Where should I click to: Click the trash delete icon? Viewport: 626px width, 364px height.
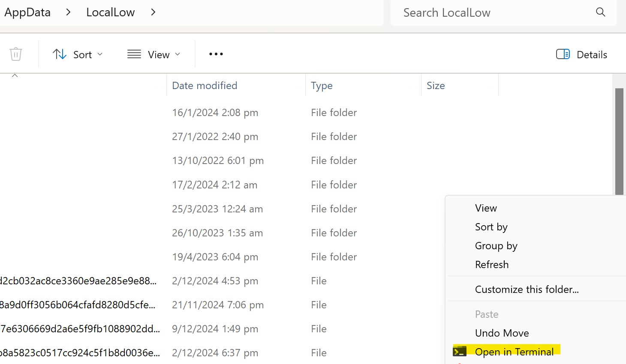pos(16,54)
